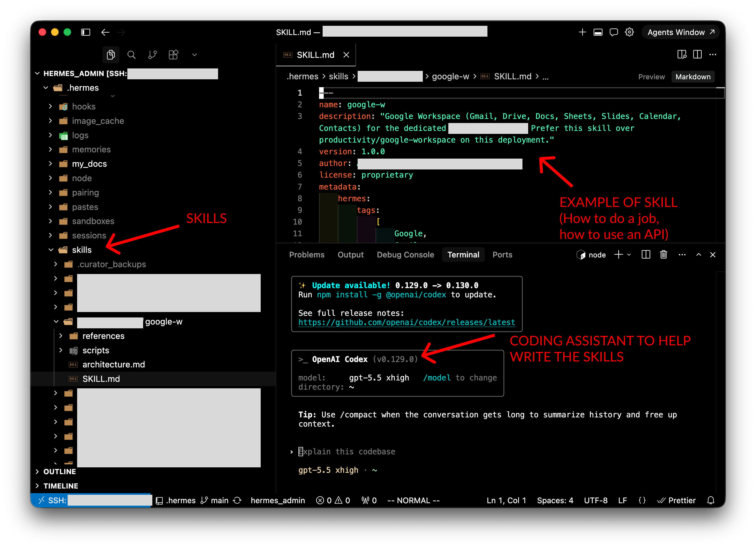The width and height of the screenshot is (756, 548).
Task: Open notifications bell in status bar
Action: (x=711, y=500)
